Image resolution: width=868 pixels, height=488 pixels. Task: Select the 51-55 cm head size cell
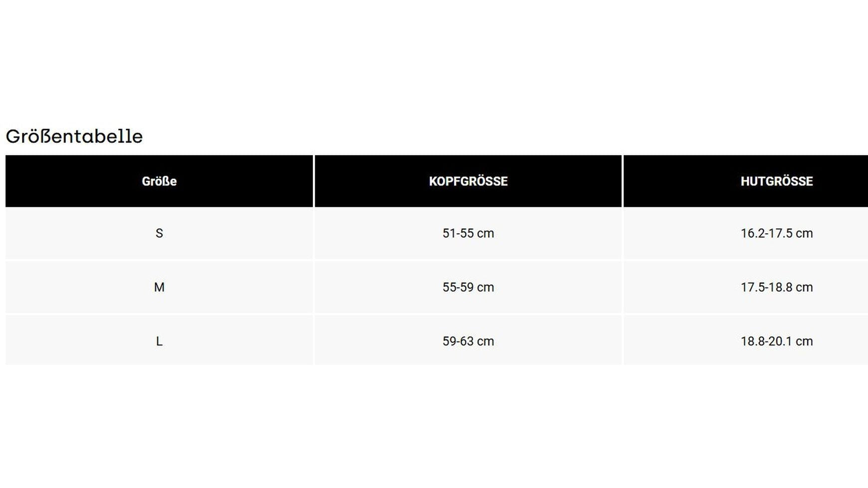coord(468,233)
